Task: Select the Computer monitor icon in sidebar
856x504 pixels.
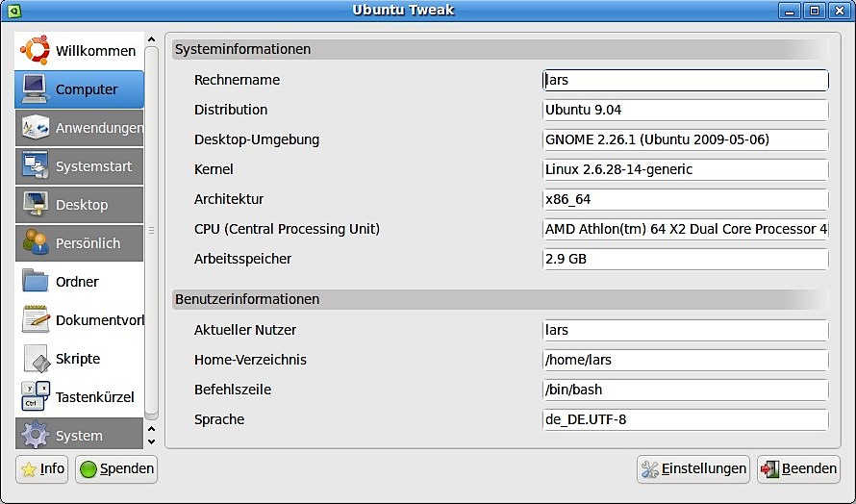Action: click(x=35, y=89)
